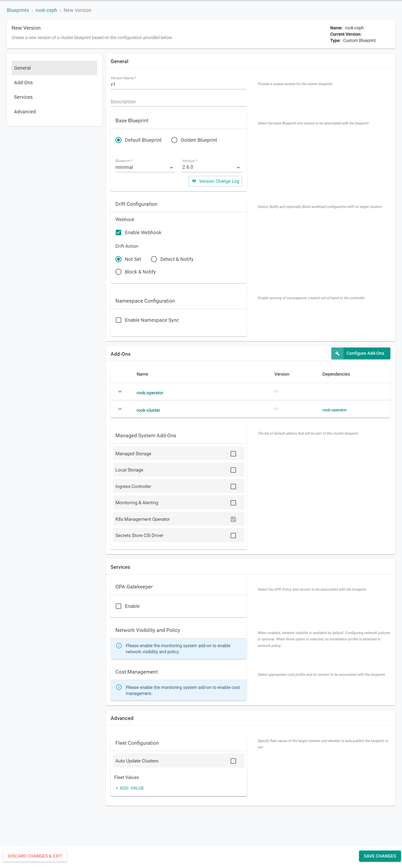Check Enable Namespace Sync checkbox
402x868 pixels.
coord(118,320)
